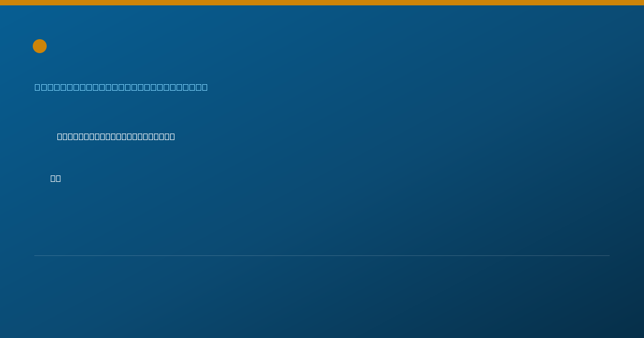This screenshot has height=338, width=644.
Task: Select the light blue placeholder text line
Action: (x=121, y=87)
